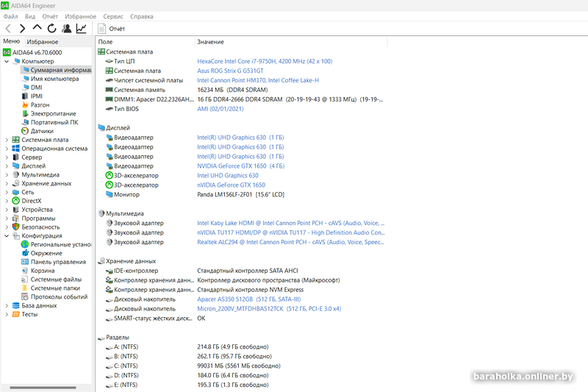Switch to the Меню tab in sidebar
588x392 pixels.
(x=12, y=41)
